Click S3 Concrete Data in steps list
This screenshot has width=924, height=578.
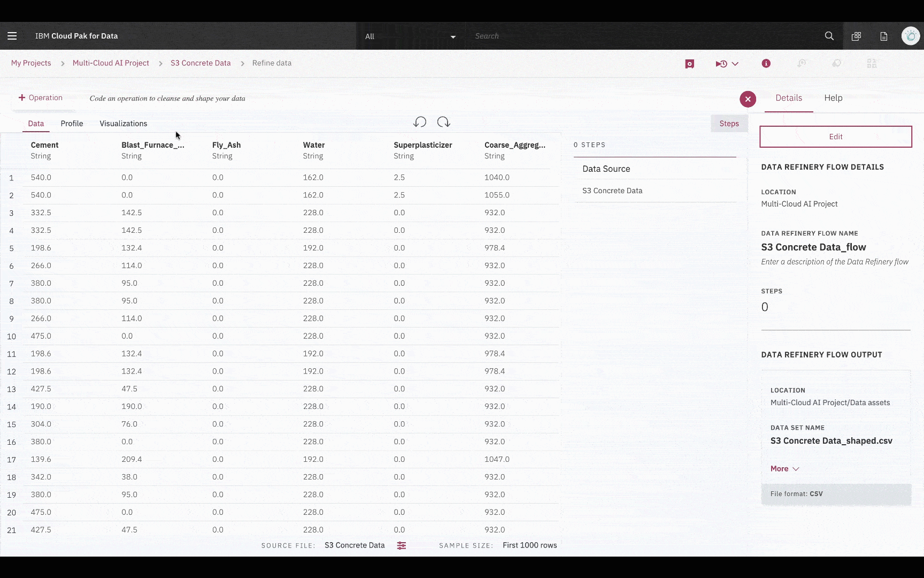click(612, 191)
